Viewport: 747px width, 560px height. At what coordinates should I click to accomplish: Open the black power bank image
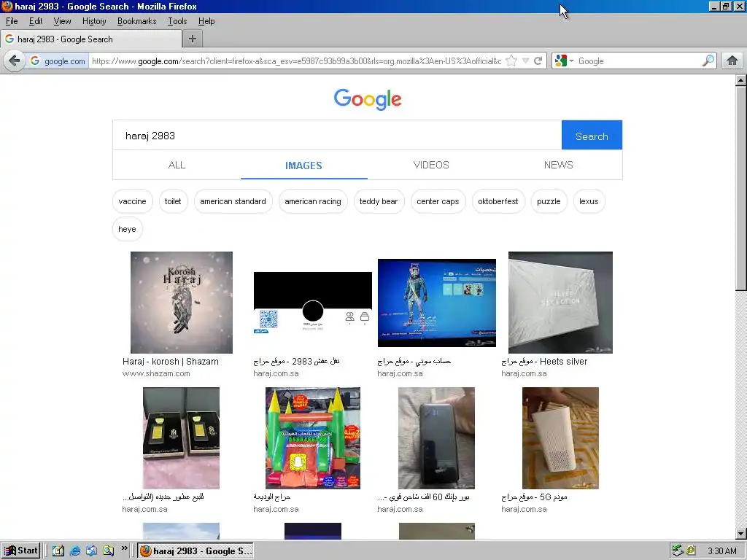click(x=436, y=438)
